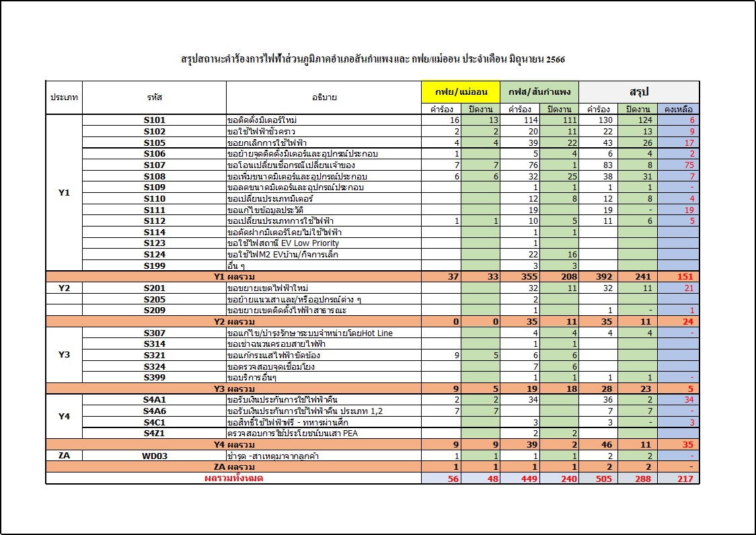Viewport: 756px width, 535px height.
Task: Select the S205 code cell
Action: 154,299
